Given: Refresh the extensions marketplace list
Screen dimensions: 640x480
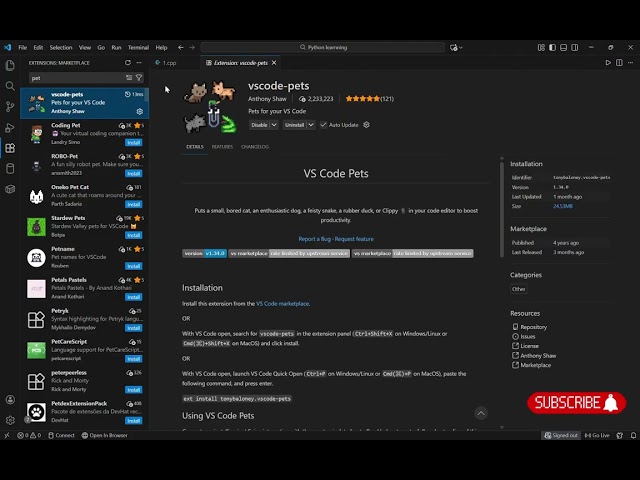Looking at the screenshot, I should (x=128, y=62).
